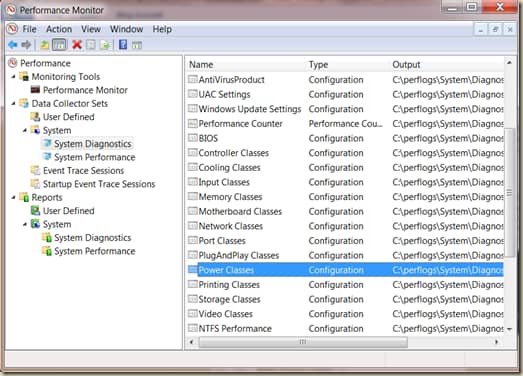Select Startup Event Trace Sessions
523x376 pixels.
(99, 184)
